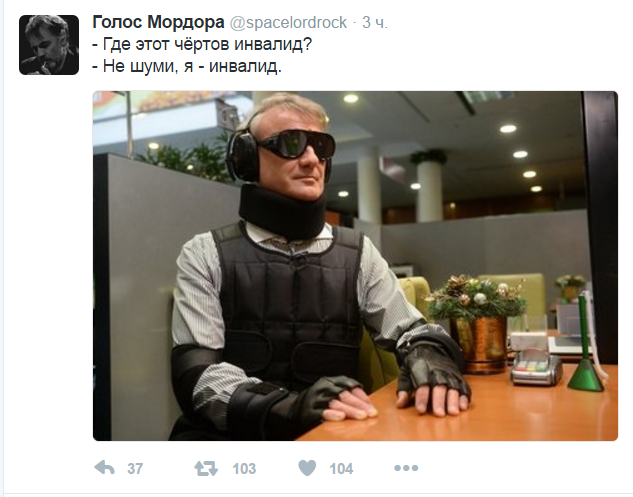Click the card payment terminal in photo

pos(536,368)
